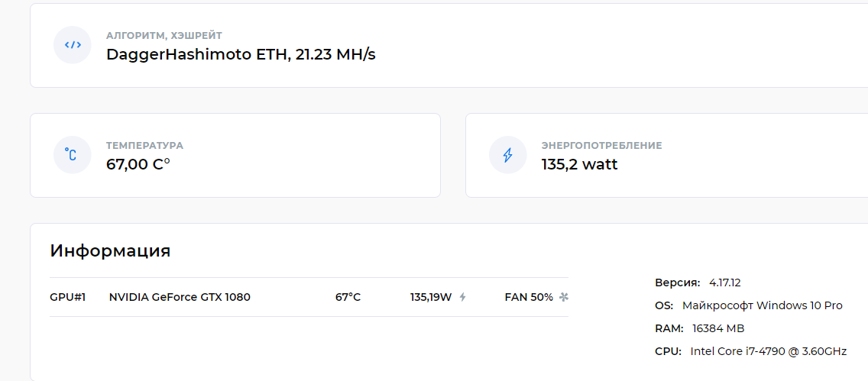Click the CPU Intel Core i7-4790 line
Screen dimensions: 868x381
[x=750, y=351]
